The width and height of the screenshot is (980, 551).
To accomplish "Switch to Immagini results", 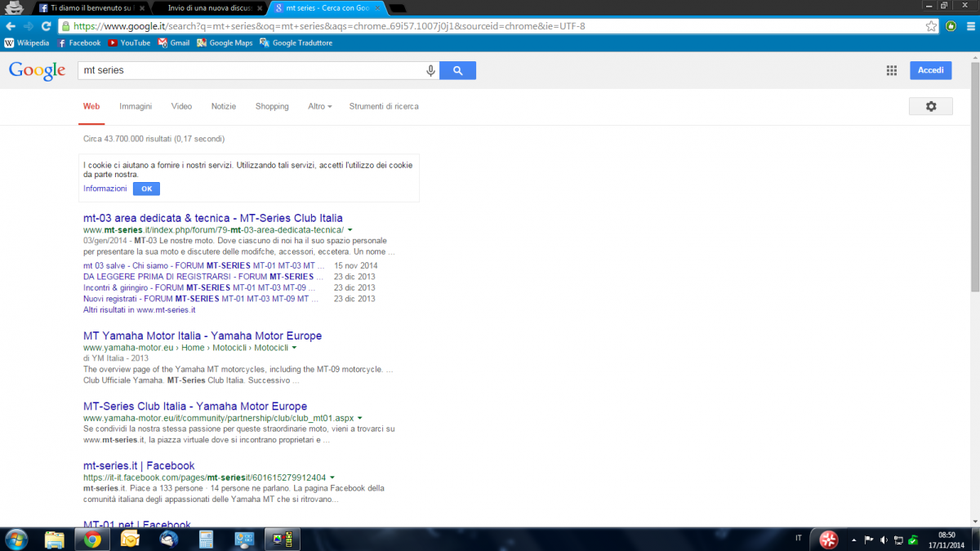I will (136, 107).
